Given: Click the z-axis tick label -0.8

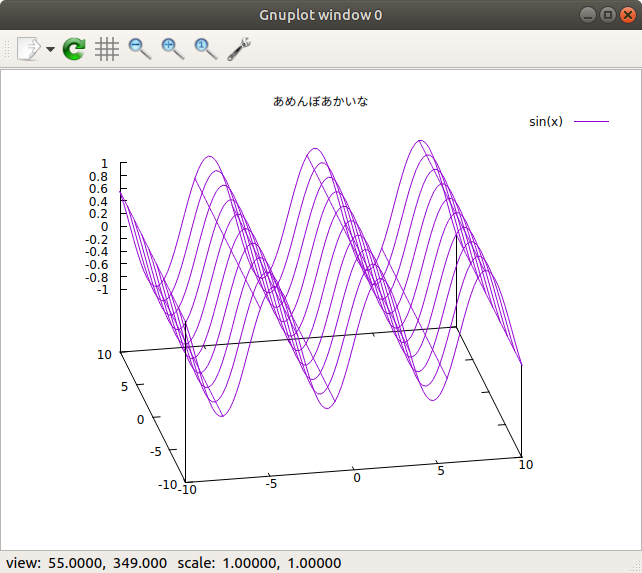Looking at the screenshot, I should tap(97, 278).
